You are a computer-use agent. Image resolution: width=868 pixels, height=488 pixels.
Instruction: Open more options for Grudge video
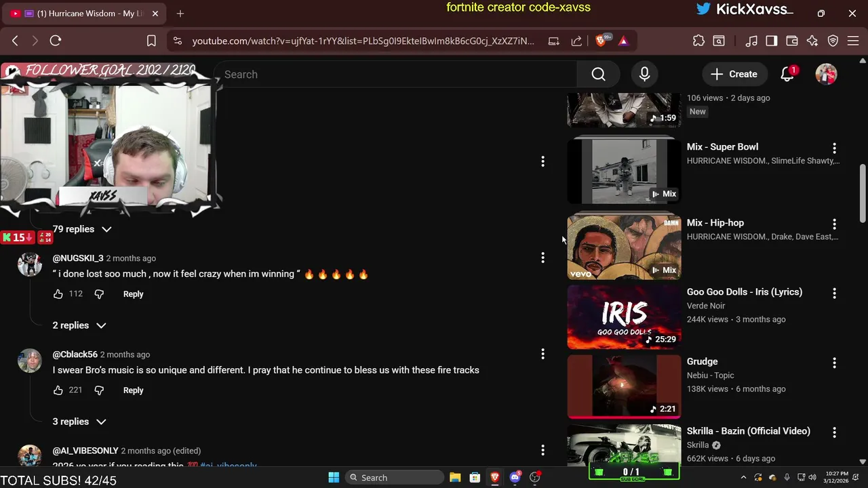(x=834, y=363)
